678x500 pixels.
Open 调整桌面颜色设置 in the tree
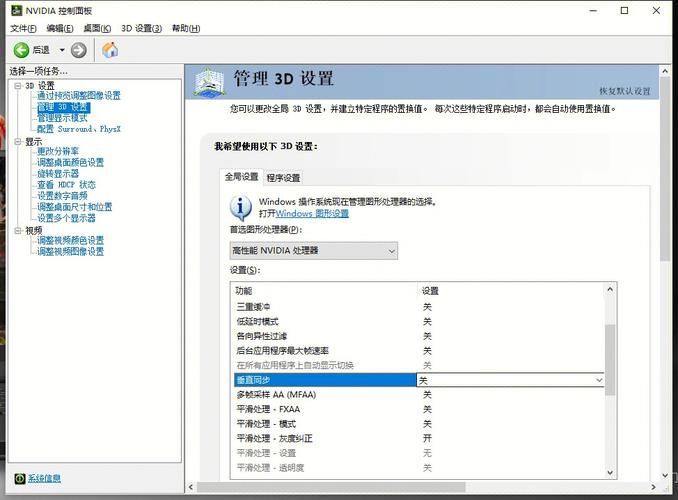(x=70, y=163)
